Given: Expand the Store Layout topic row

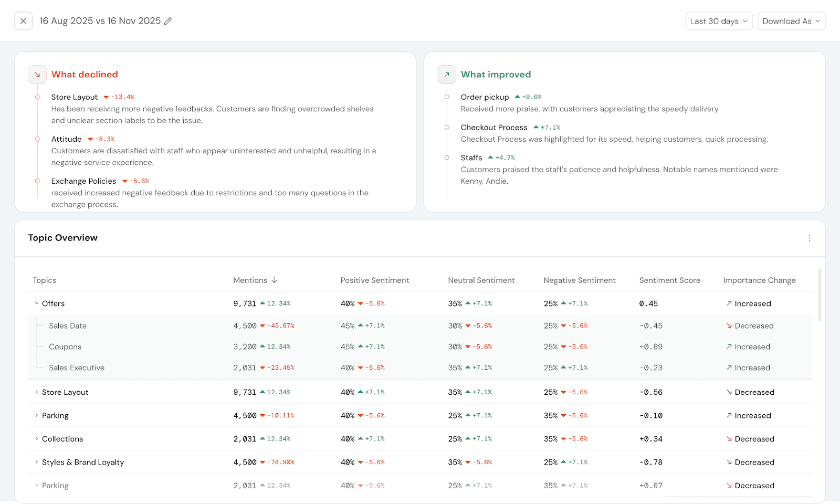Looking at the screenshot, I should tap(37, 392).
